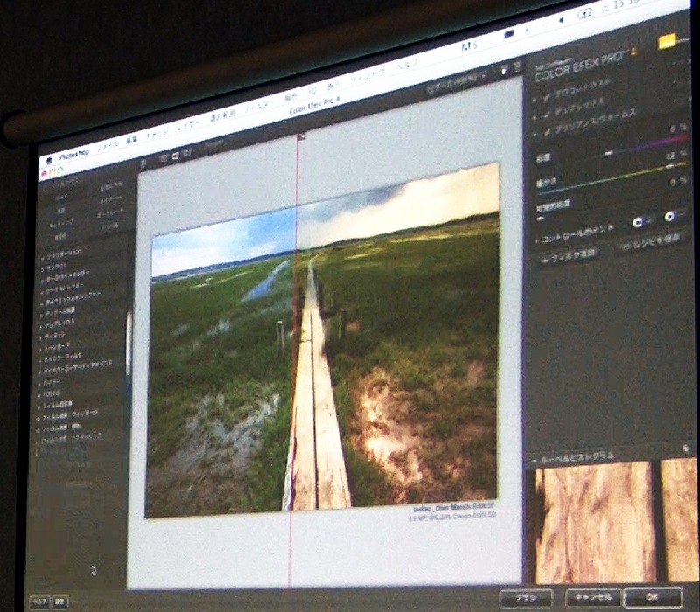The width and height of the screenshot is (700, 612).
Task: Click the volume icon in the menu bar
Action: 560,20
